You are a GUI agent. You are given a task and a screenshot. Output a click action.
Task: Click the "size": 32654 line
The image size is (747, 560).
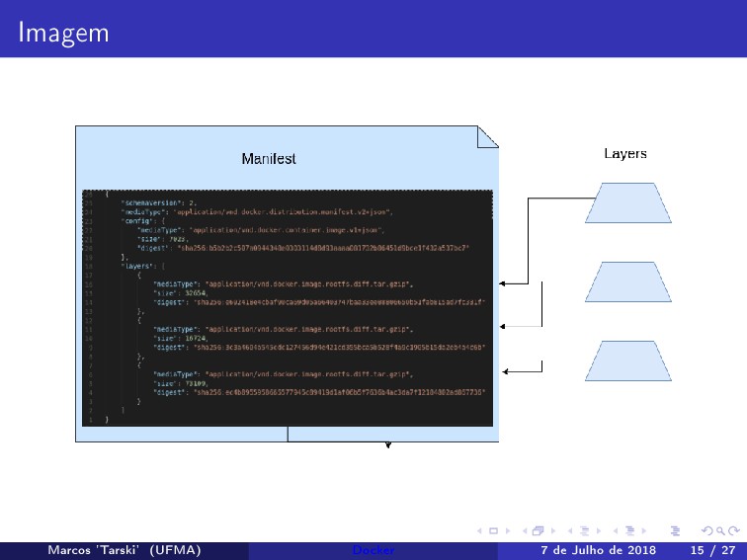click(180, 293)
